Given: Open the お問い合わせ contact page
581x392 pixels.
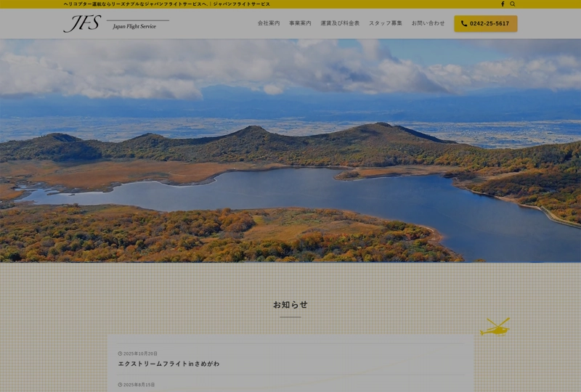Looking at the screenshot, I should click(x=428, y=23).
